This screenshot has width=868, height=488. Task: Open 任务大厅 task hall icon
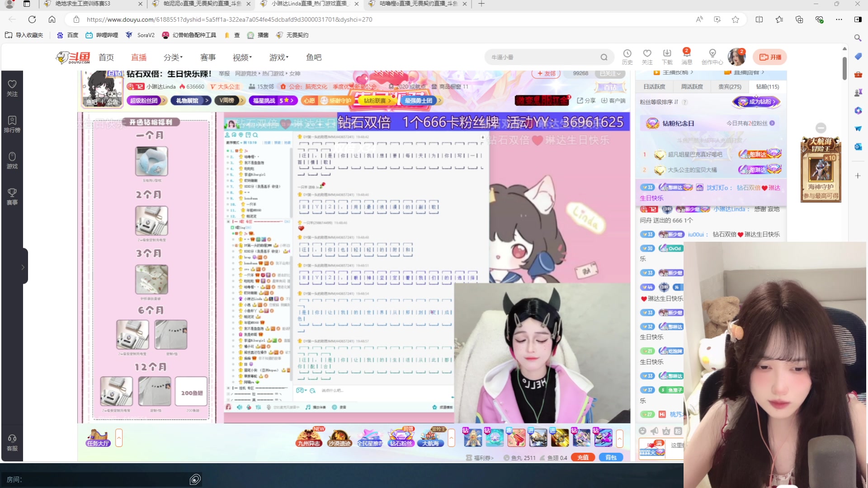(98, 438)
